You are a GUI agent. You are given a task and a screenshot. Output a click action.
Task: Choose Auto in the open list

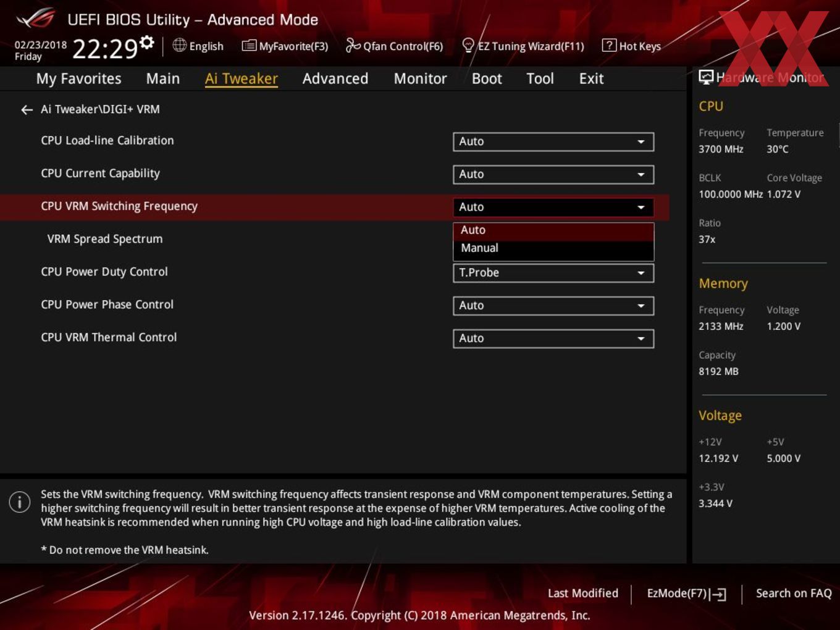(553, 230)
